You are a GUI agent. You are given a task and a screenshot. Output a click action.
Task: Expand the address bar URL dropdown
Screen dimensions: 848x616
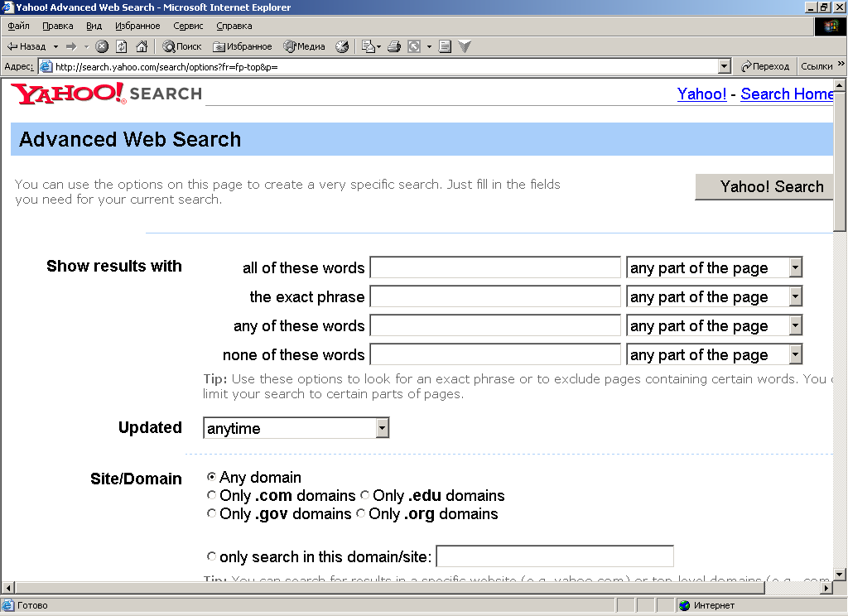(x=725, y=66)
